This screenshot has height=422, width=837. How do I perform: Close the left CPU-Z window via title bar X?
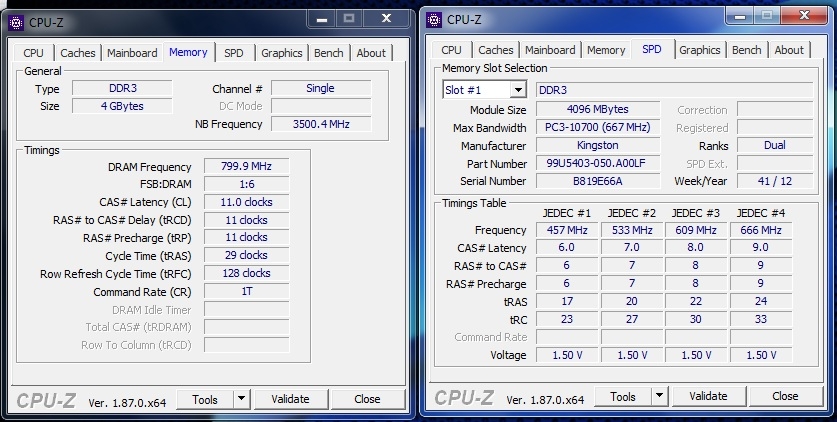coord(387,19)
